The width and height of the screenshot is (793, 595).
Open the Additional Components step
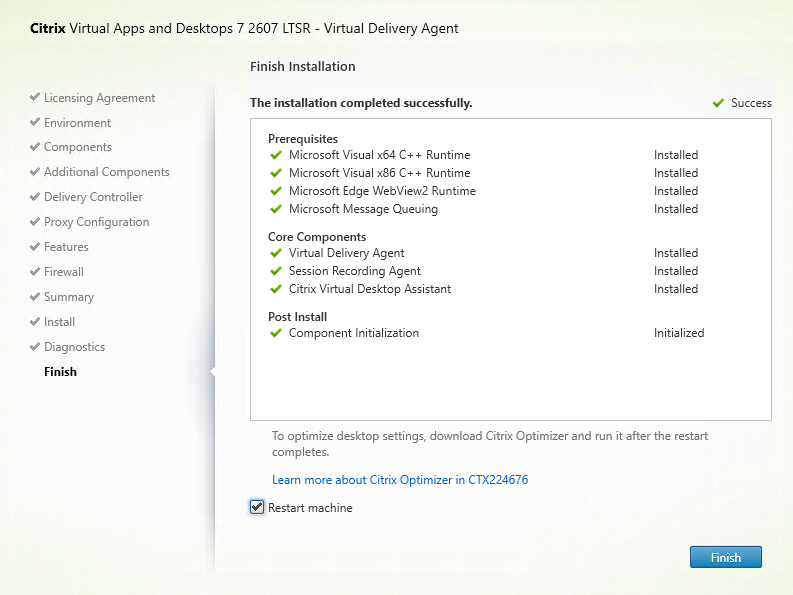click(x=106, y=172)
